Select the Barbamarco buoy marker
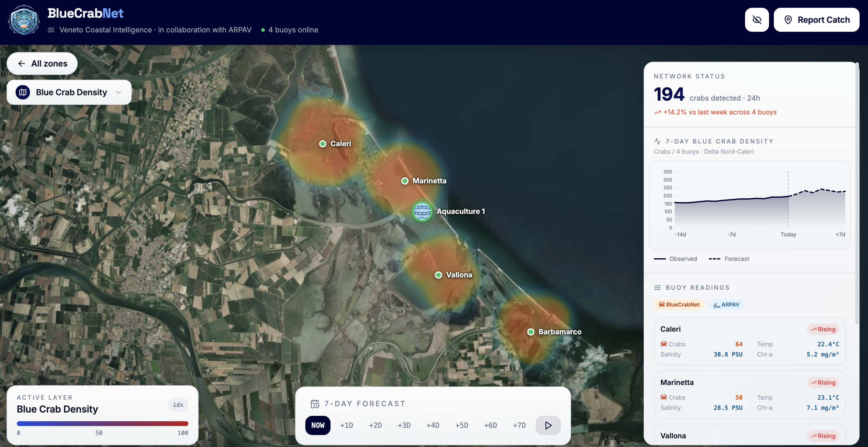The width and height of the screenshot is (868, 447). point(531,332)
